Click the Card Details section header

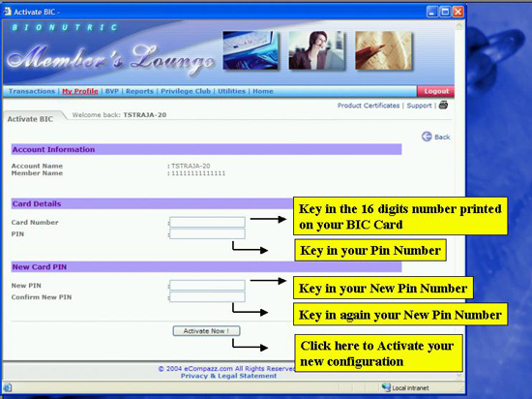(152, 203)
